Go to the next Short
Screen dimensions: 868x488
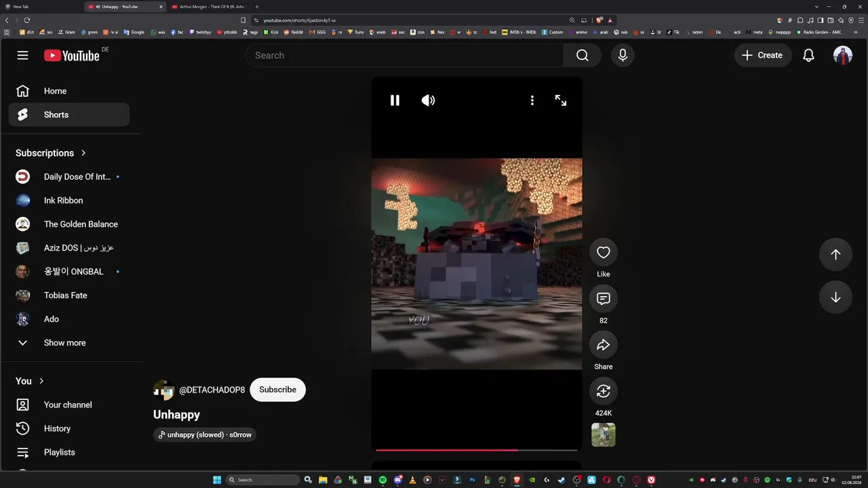point(835,298)
